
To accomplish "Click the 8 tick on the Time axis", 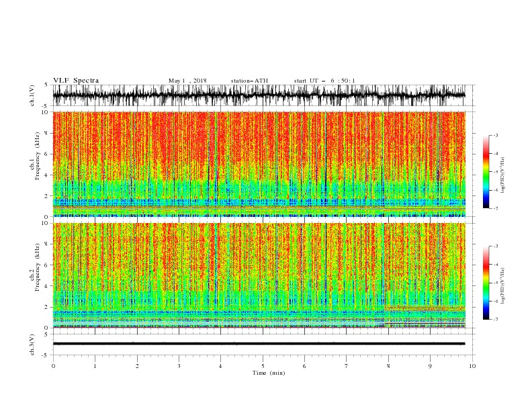I will click(388, 366).
